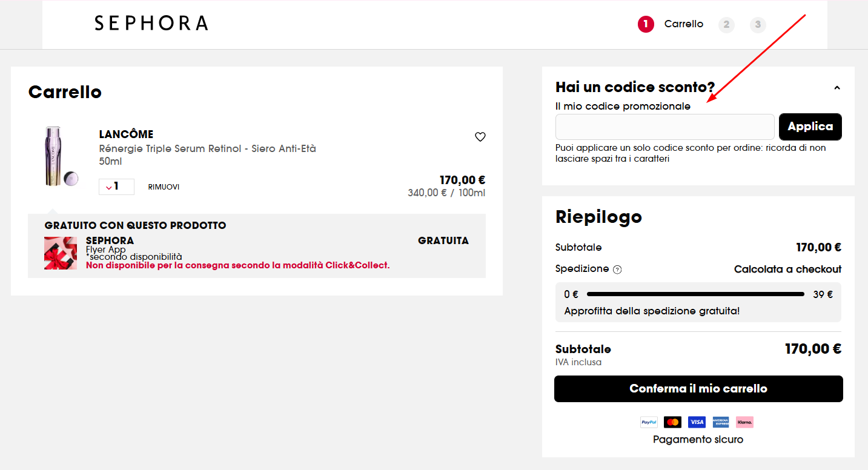Click the American Express payment icon

tap(720, 422)
